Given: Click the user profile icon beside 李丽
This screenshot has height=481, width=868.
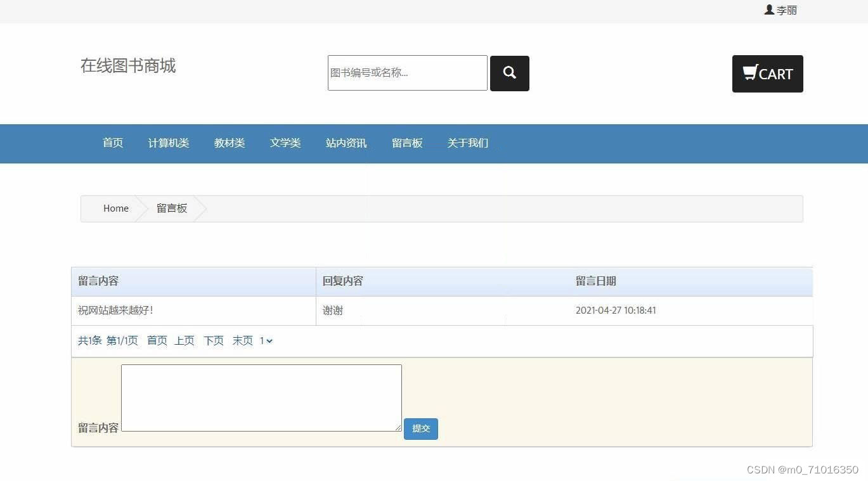Looking at the screenshot, I should coord(768,10).
